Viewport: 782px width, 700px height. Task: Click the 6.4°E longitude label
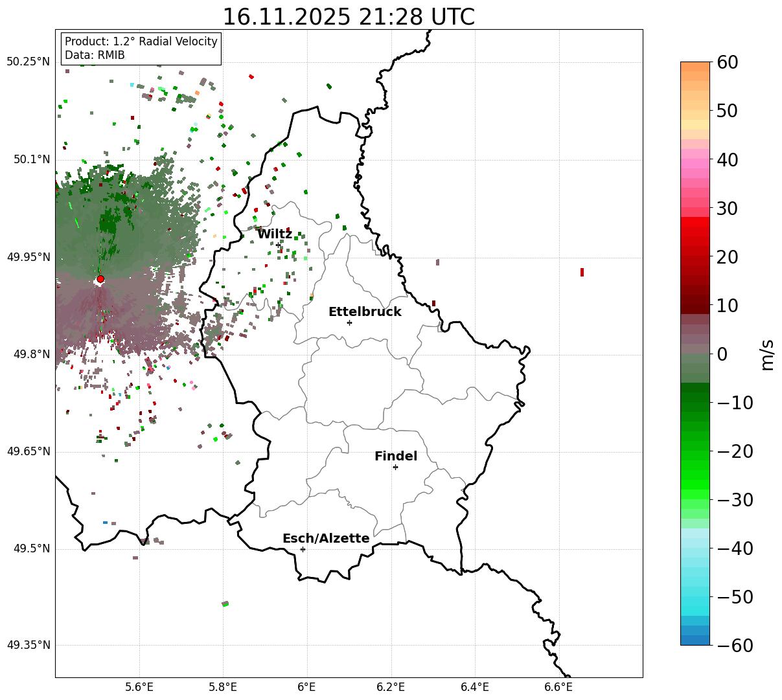474,687
